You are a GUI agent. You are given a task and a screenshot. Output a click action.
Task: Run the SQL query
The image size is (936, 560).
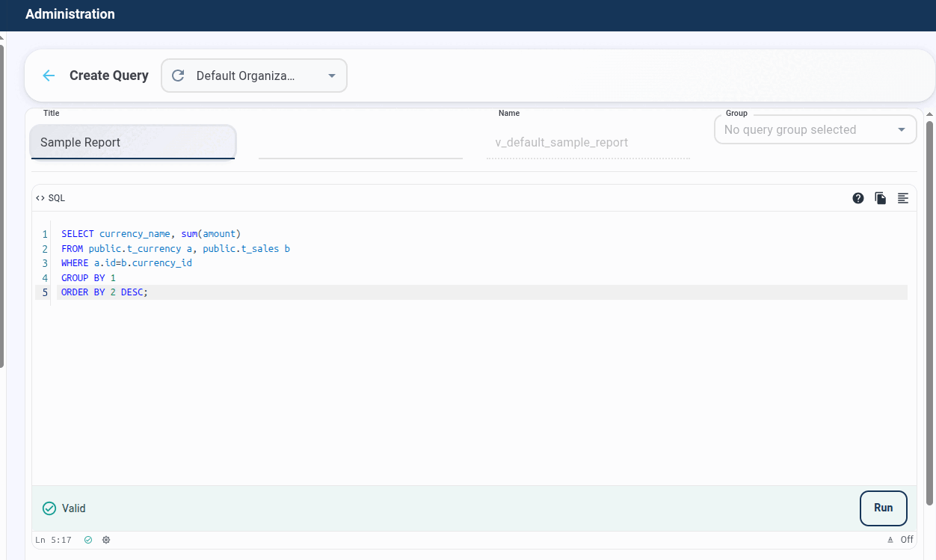click(x=884, y=508)
